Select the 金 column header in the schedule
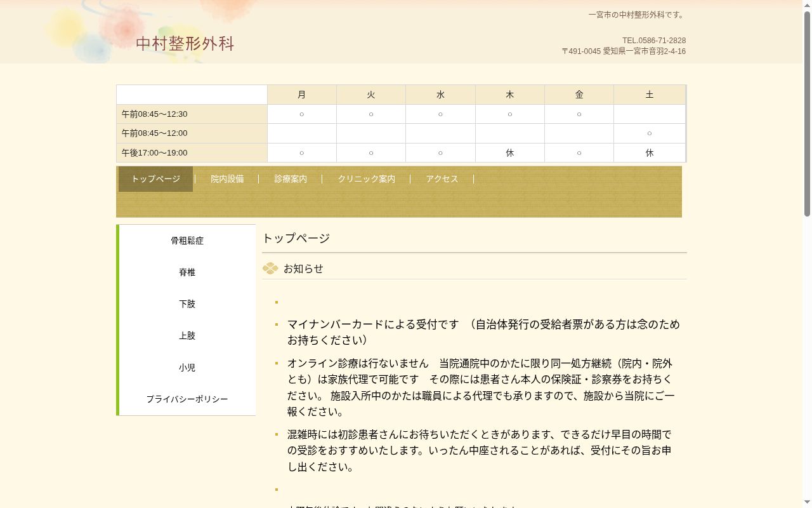The width and height of the screenshot is (812, 508). click(x=579, y=95)
